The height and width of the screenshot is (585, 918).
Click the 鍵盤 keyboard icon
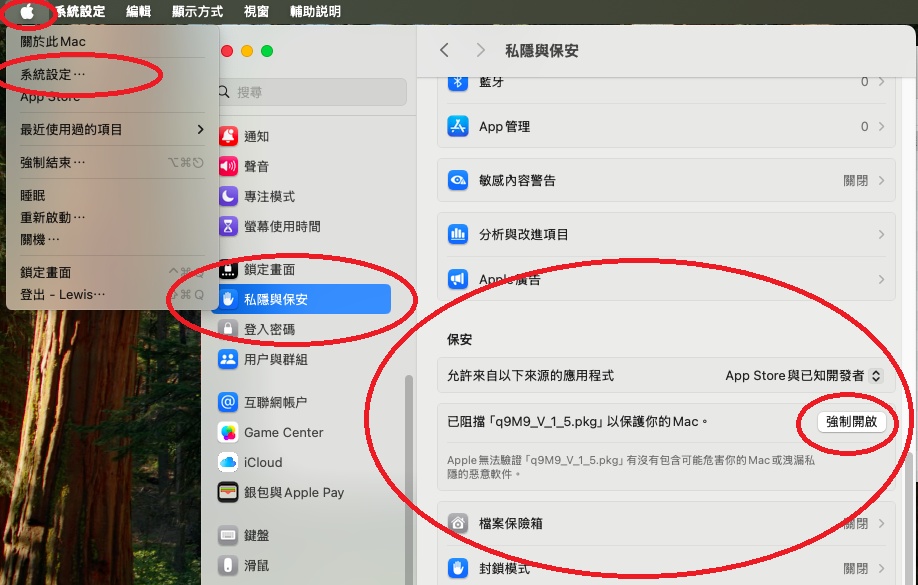pos(228,535)
